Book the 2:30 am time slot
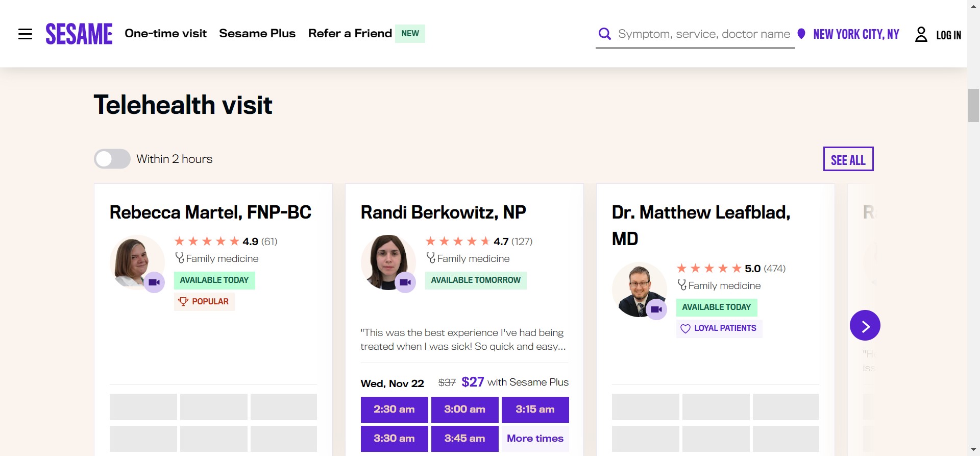The image size is (980, 456). [x=394, y=409]
